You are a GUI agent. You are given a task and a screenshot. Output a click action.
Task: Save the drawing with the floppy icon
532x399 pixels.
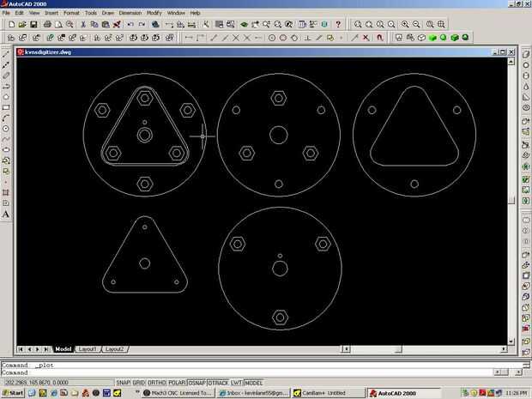point(33,24)
